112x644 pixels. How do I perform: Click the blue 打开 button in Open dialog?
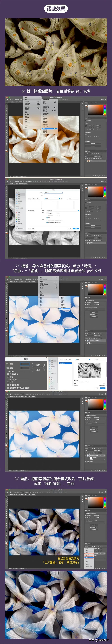[102, 388]
